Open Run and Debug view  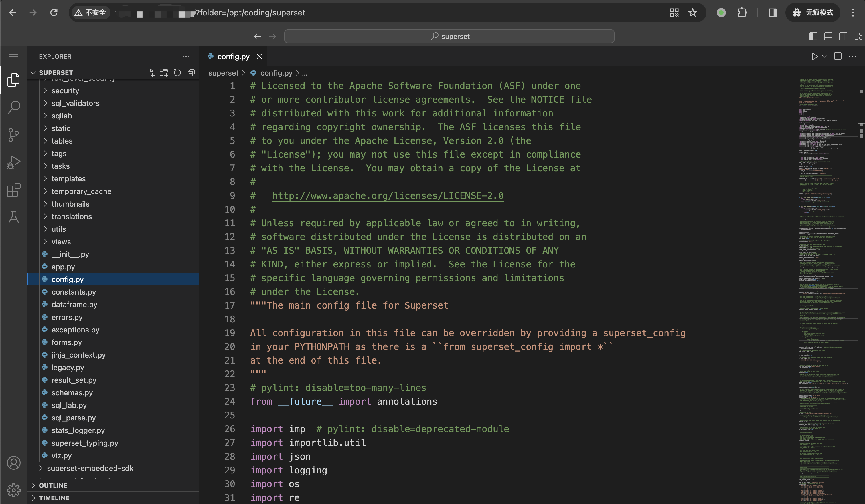[14, 162]
